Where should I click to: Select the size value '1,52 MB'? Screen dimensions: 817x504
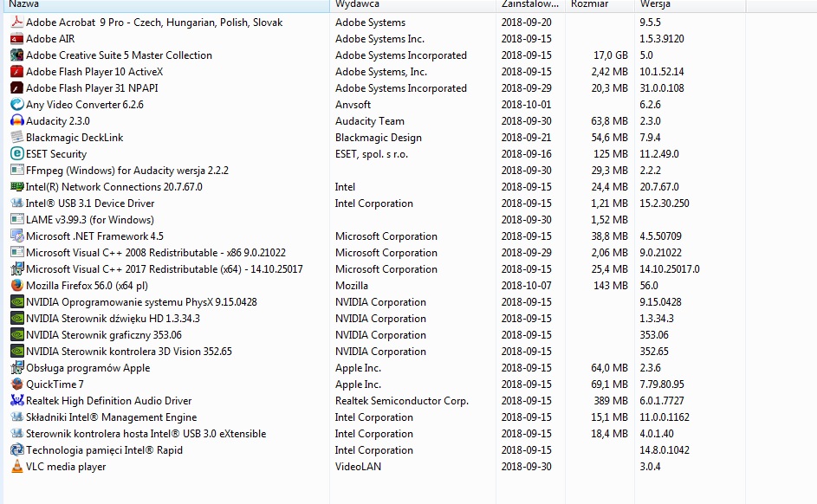(x=609, y=220)
